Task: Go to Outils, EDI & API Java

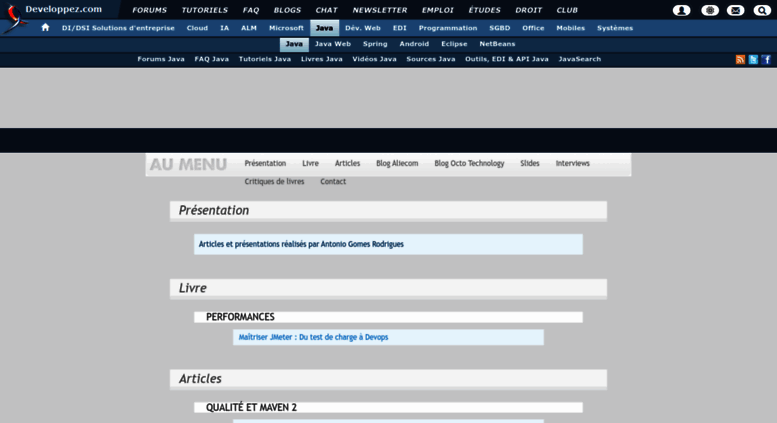Action: (506, 59)
